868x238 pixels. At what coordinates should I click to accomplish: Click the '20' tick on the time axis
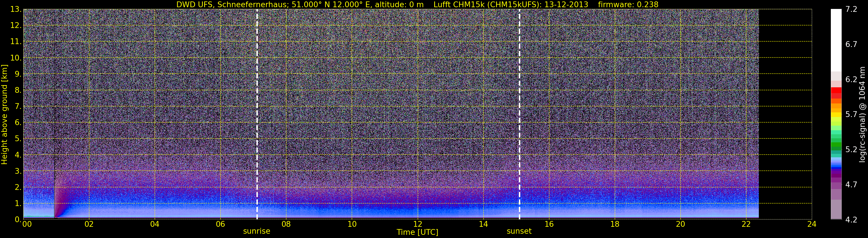pos(680,224)
